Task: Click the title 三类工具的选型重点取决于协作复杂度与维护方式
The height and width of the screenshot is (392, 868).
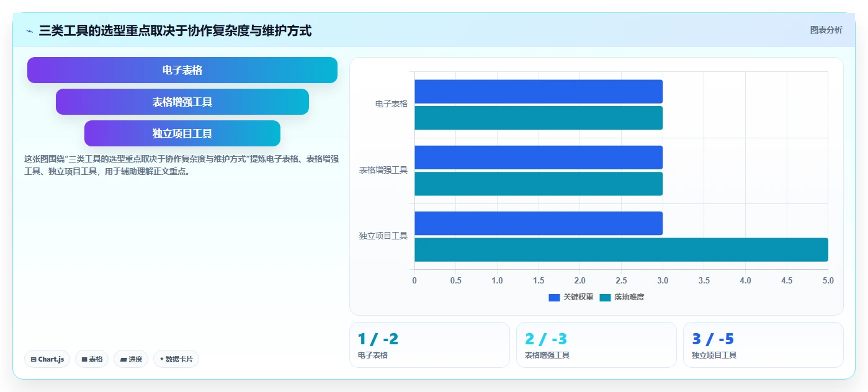Action: pos(175,30)
